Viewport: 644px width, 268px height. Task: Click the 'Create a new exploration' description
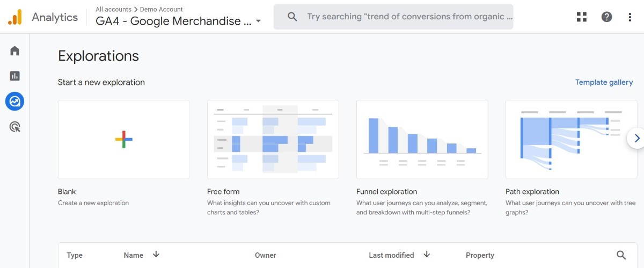[93, 203]
